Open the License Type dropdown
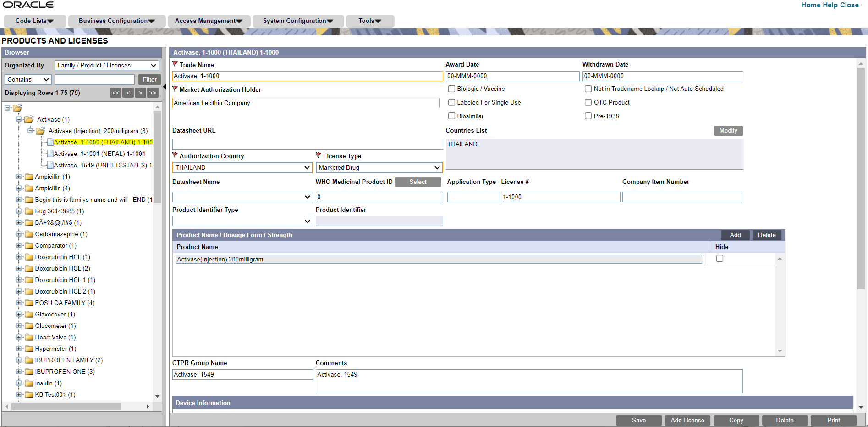Screen dimensions: 868x427 (x=379, y=167)
